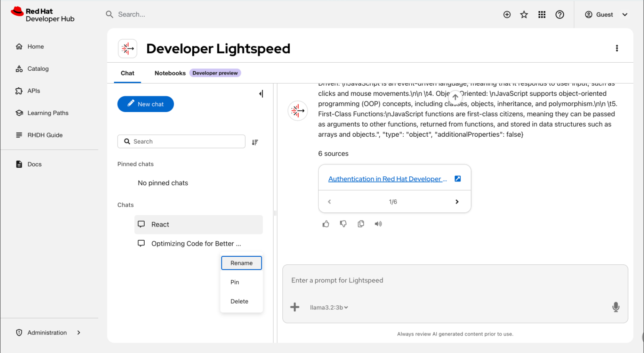The image size is (644, 353).
Task: Click the microphone voice input icon
Action: [x=616, y=307]
